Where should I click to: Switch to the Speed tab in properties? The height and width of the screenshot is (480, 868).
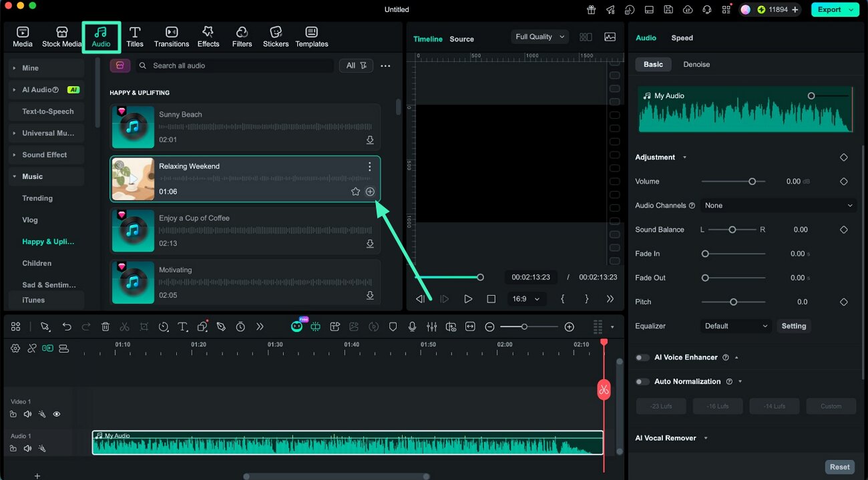click(682, 38)
